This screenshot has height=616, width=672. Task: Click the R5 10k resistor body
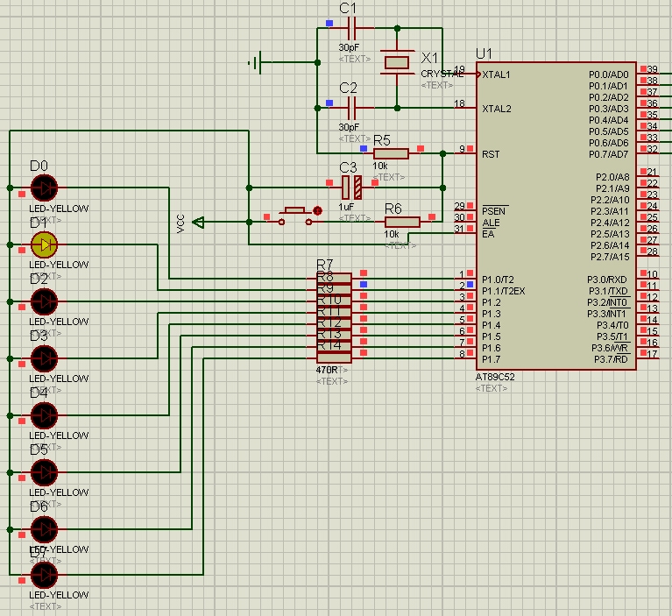(391, 153)
